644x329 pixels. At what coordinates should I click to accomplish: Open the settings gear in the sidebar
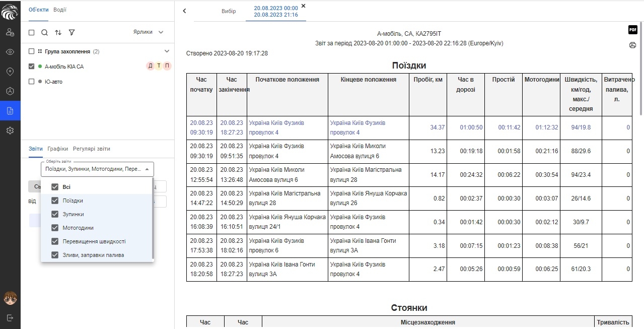[x=10, y=130]
